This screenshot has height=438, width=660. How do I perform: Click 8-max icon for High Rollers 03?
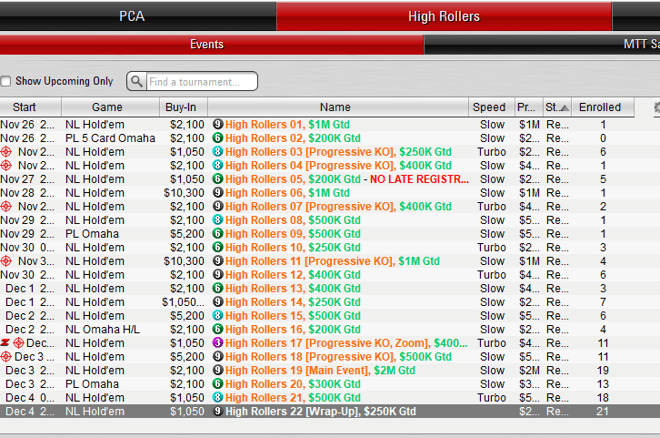click(218, 151)
